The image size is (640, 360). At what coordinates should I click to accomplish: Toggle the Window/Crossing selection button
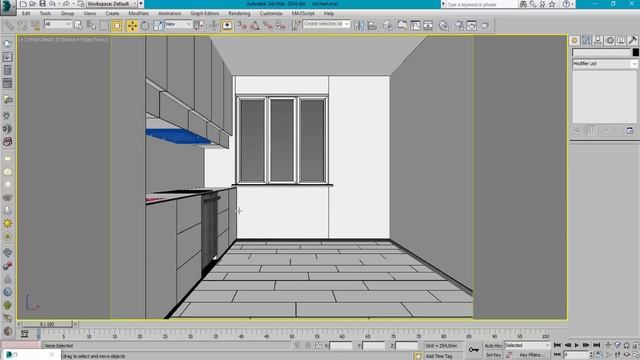(x=117, y=26)
